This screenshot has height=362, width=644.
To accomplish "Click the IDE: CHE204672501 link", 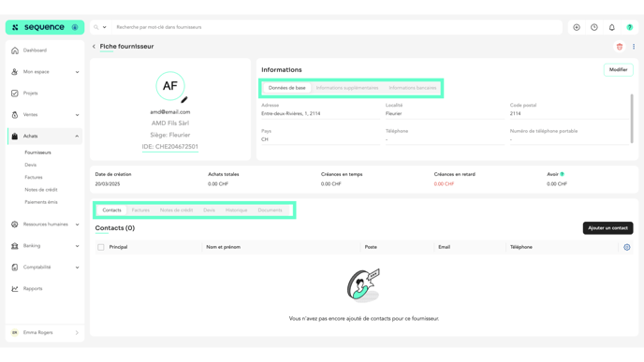I will tap(170, 147).
